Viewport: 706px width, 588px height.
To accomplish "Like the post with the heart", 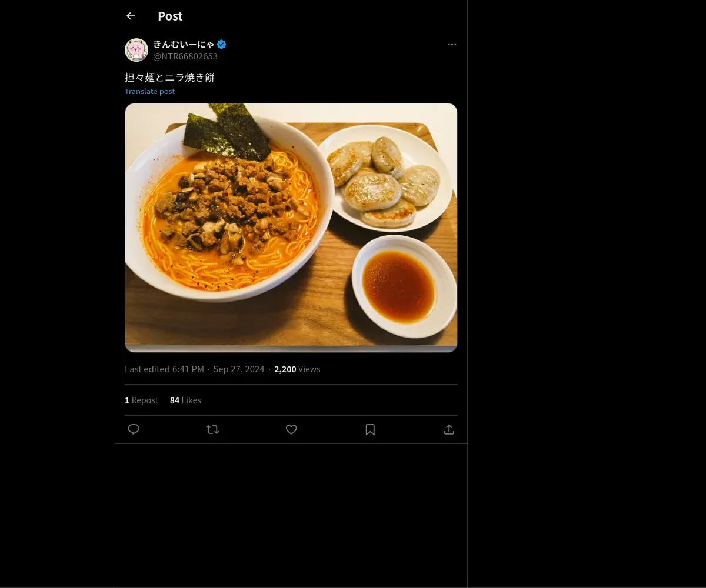I will 291,429.
